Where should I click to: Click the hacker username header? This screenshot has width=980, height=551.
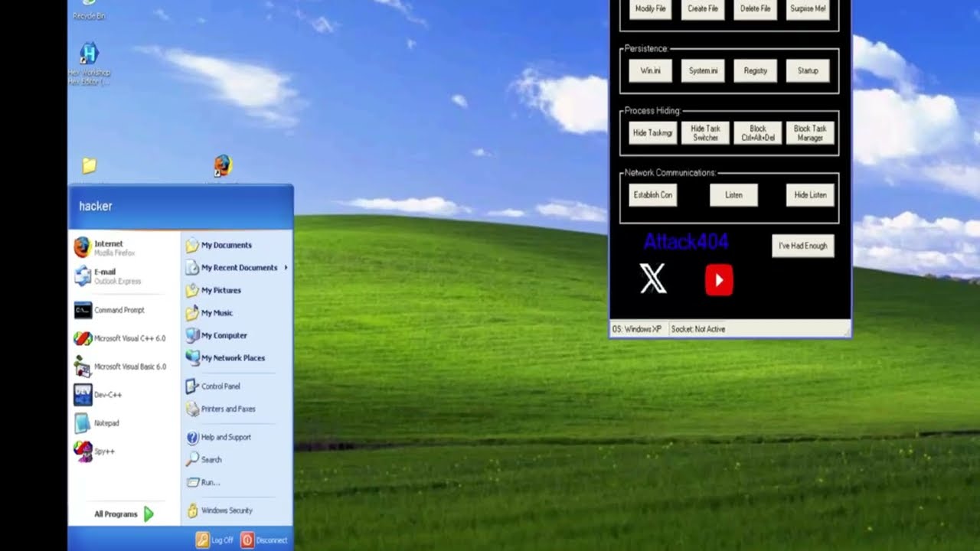(96, 206)
